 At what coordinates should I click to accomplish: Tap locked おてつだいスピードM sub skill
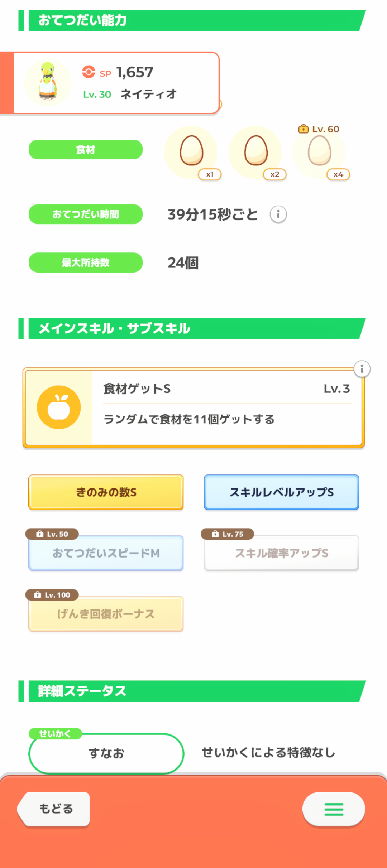pyautogui.click(x=106, y=553)
